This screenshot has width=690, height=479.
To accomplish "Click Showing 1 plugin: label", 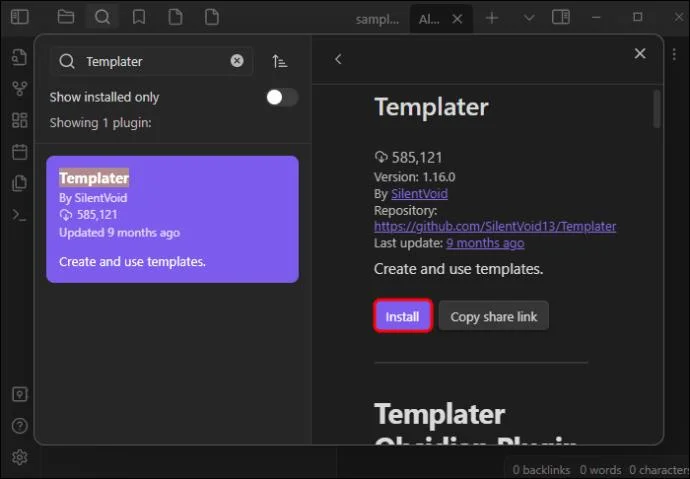I will (x=100, y=123).
